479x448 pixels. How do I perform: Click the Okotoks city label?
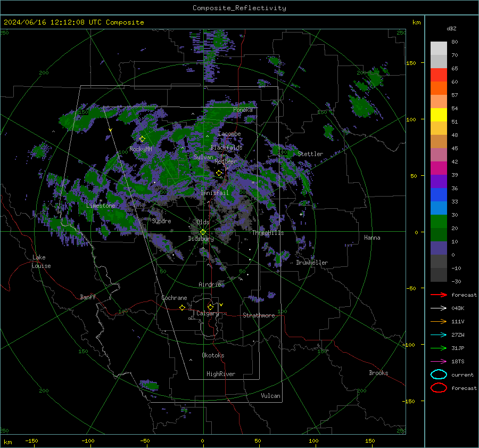(213, 355)
